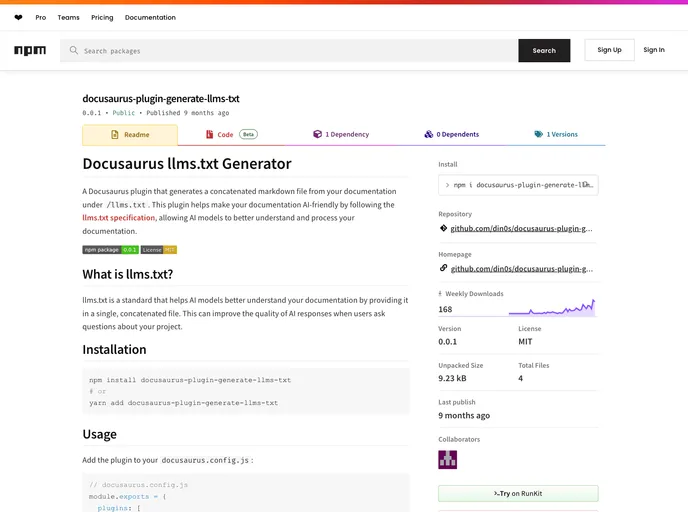Viewport: 688px width, 512px height.
Task: Click the Public label under package title
Action: click(x=124, y=113)
